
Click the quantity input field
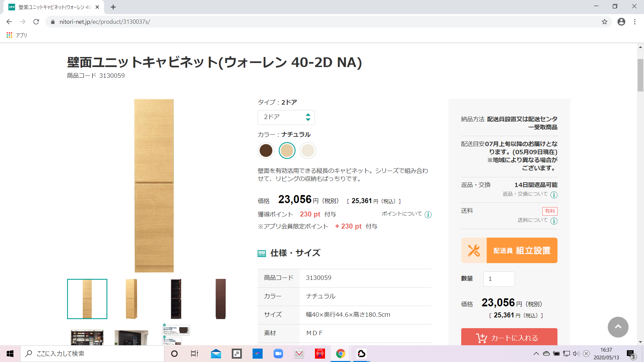click(499, 279)
